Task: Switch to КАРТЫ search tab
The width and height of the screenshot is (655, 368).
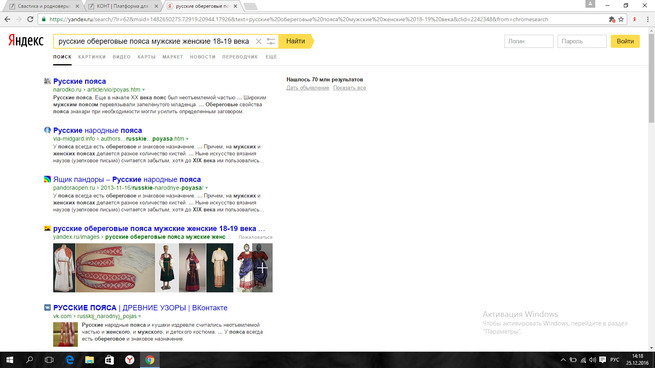Action: [147, 57]
